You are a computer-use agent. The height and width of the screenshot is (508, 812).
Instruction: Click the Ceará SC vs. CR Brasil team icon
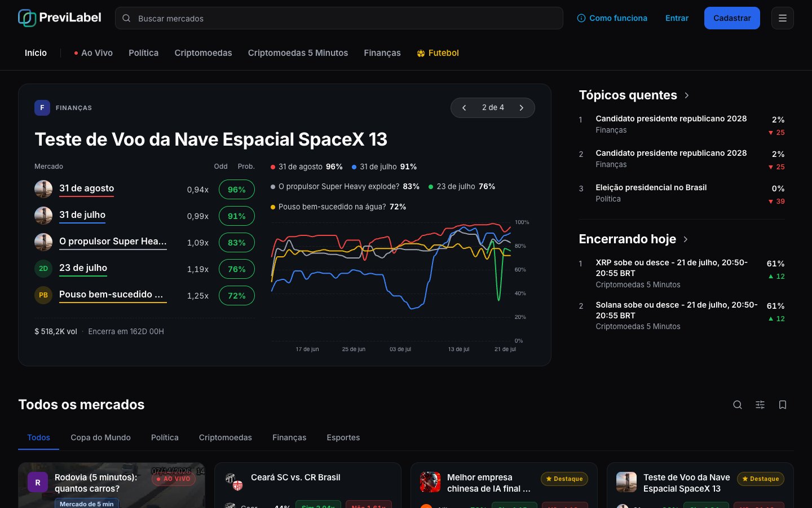(x=234, y=481)
